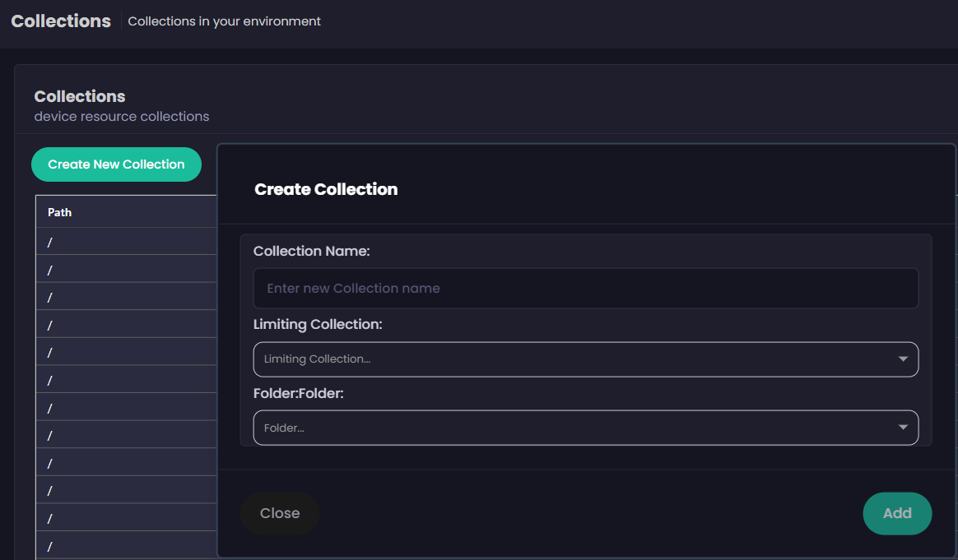Select the first row under Path
This screenshot has width=958, height=560.
click(x=123, y=242)
